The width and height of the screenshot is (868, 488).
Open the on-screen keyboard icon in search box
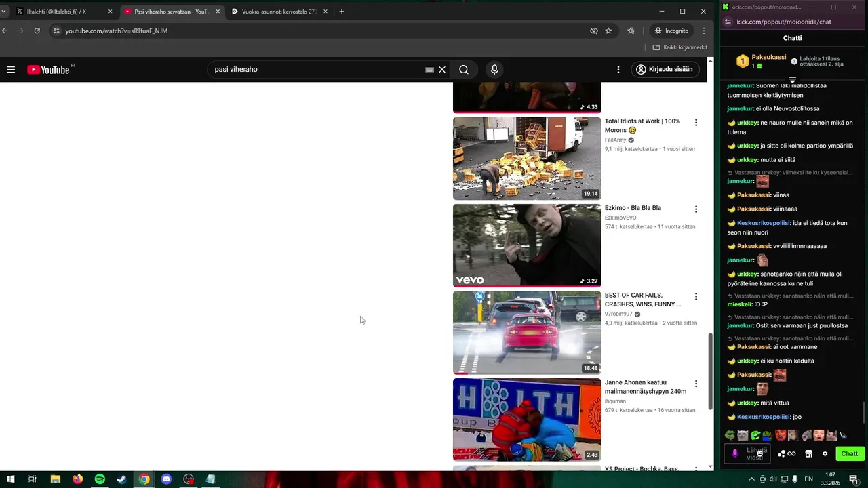[429, 69]
